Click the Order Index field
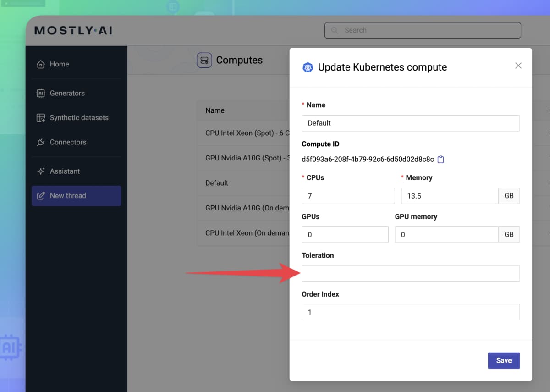 (411, 312)
